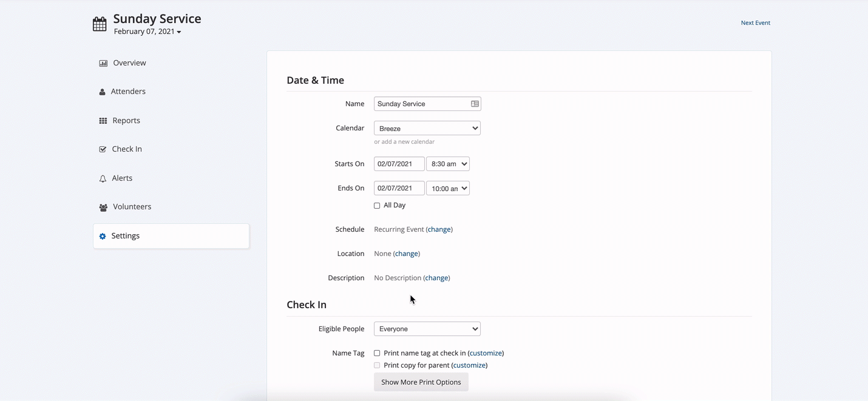Click the Sunday Service event title

tap(157, 19)
